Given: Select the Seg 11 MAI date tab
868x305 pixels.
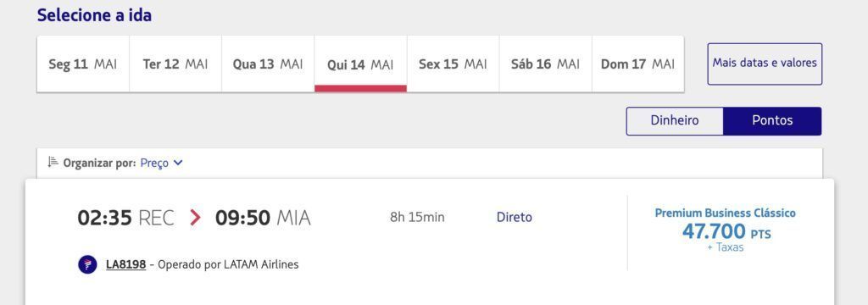Looking at the screenshot, I should pos(83,64).
